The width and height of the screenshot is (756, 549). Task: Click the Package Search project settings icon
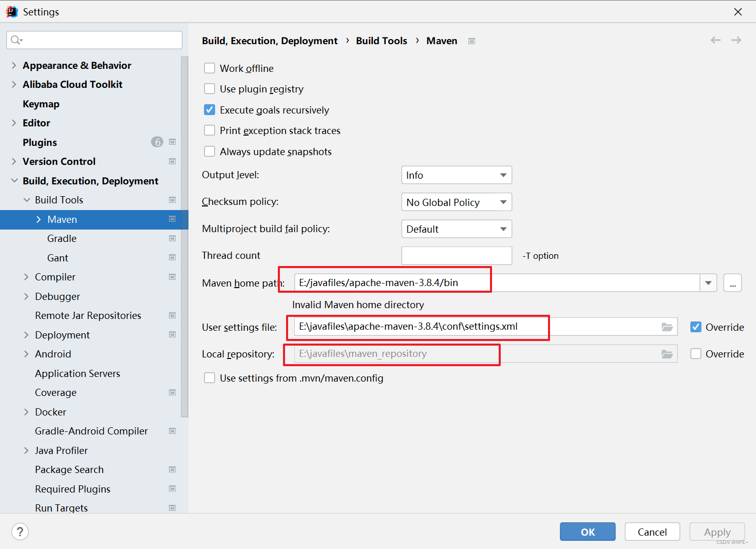pos(173,469)
